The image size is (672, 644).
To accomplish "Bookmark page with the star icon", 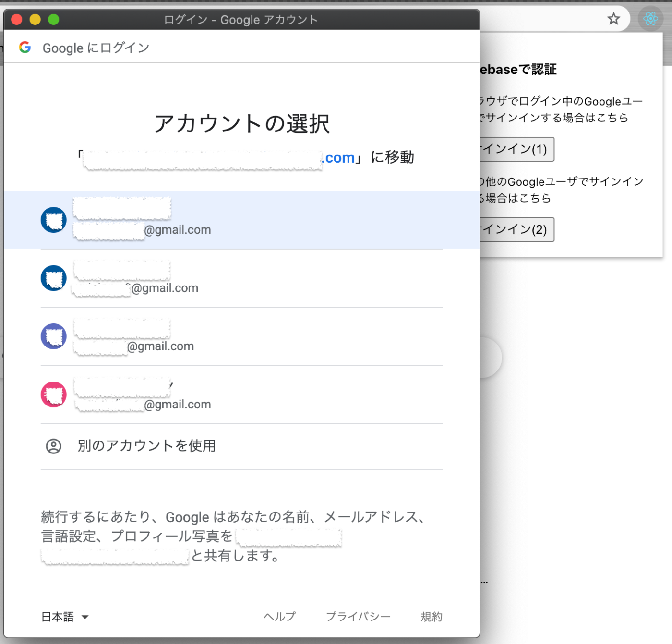I will (613, 19).
